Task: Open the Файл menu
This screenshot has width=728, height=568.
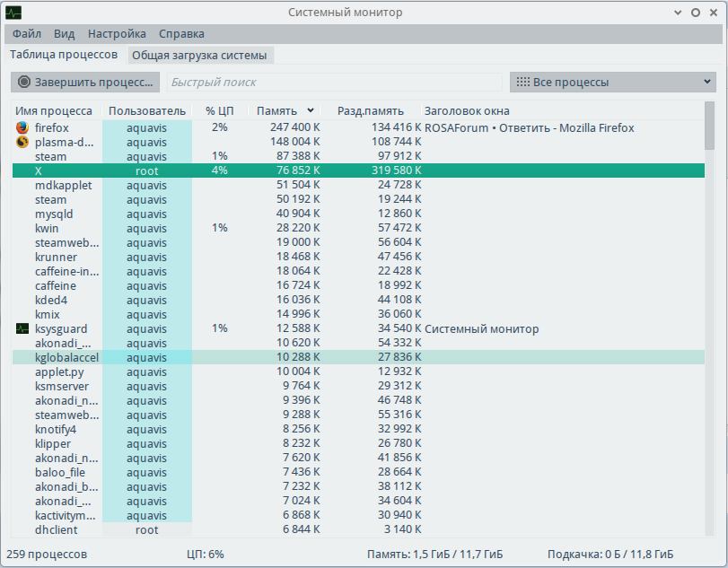Action: [x=26, y=34]
